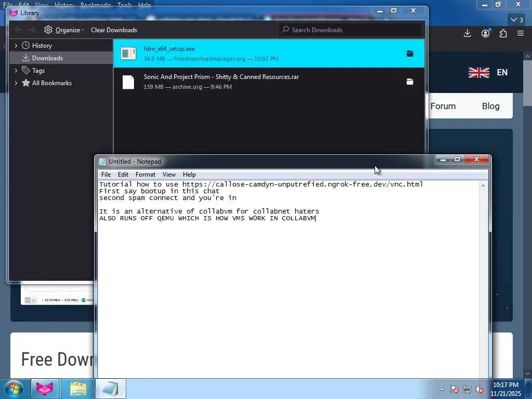
Task: Open Notepad File menu
Action: [106, 175]
